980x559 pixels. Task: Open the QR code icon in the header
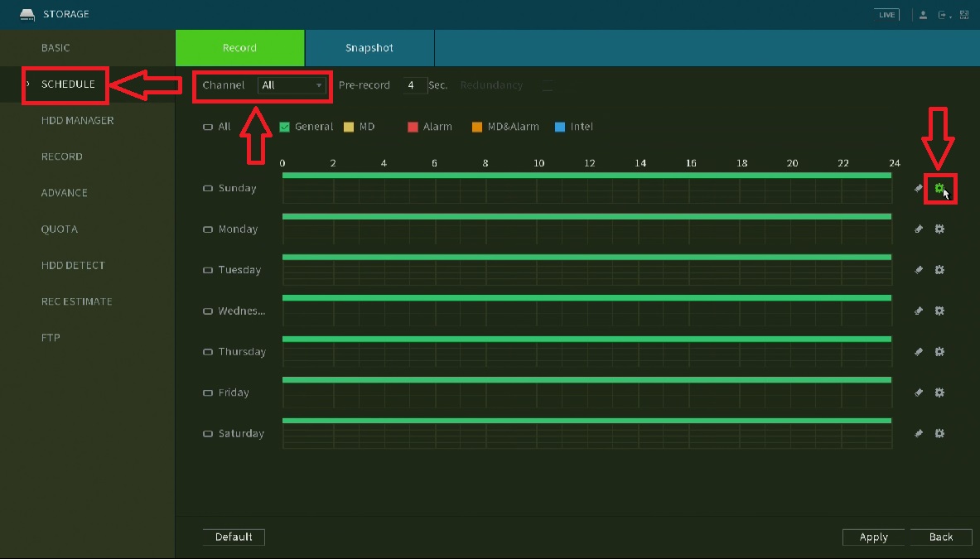[963, 13]
